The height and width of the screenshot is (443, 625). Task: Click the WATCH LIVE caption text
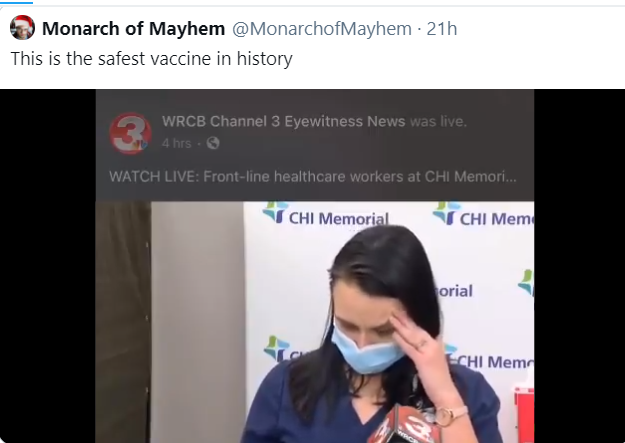(313, 176)
